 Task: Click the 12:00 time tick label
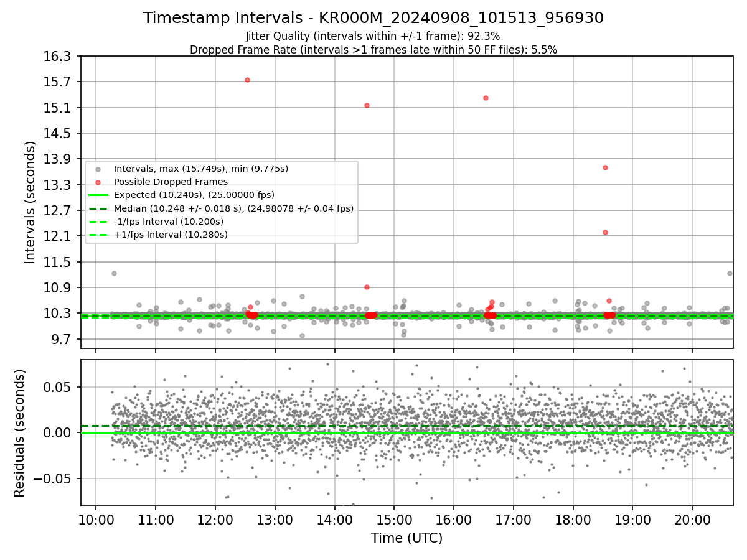[x=215, y=520]
